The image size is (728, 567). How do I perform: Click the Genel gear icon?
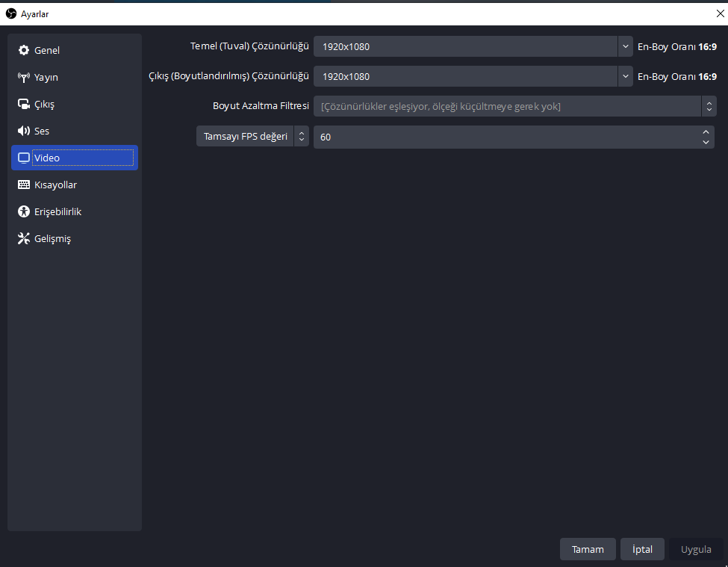click(x=24, y=50)
